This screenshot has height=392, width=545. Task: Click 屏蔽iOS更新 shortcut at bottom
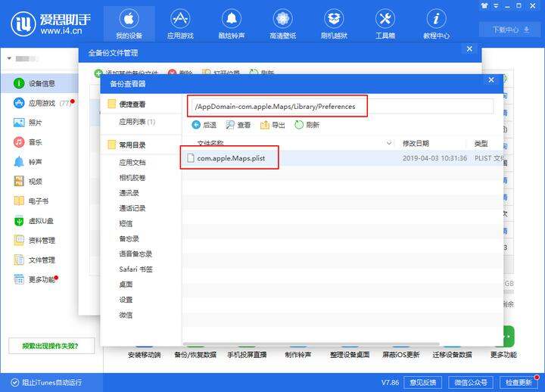[400, 354]
